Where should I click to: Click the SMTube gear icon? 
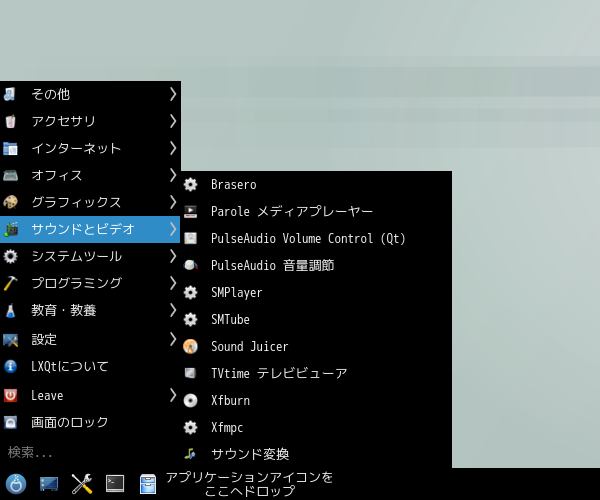click(190, 319)
